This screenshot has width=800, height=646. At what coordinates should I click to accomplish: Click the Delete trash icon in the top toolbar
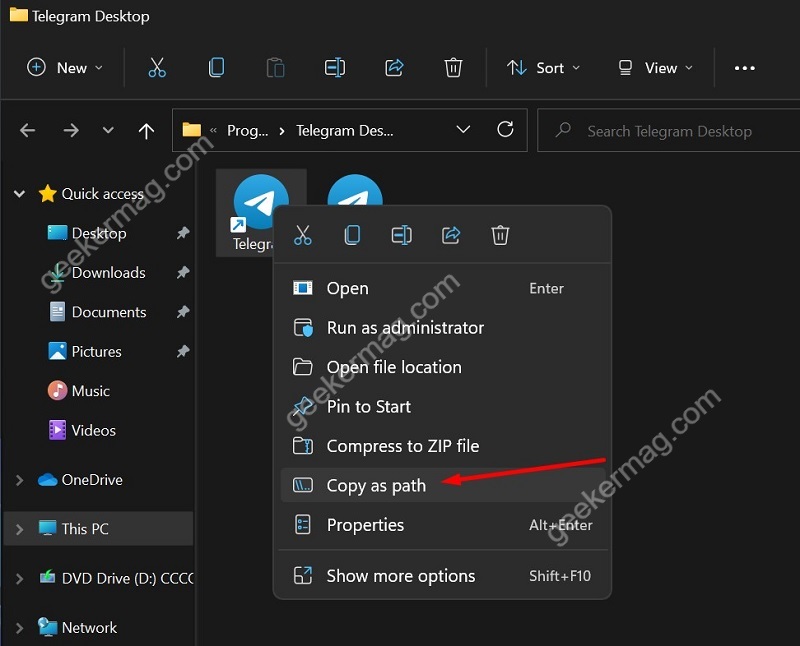(x=453, y=67)
